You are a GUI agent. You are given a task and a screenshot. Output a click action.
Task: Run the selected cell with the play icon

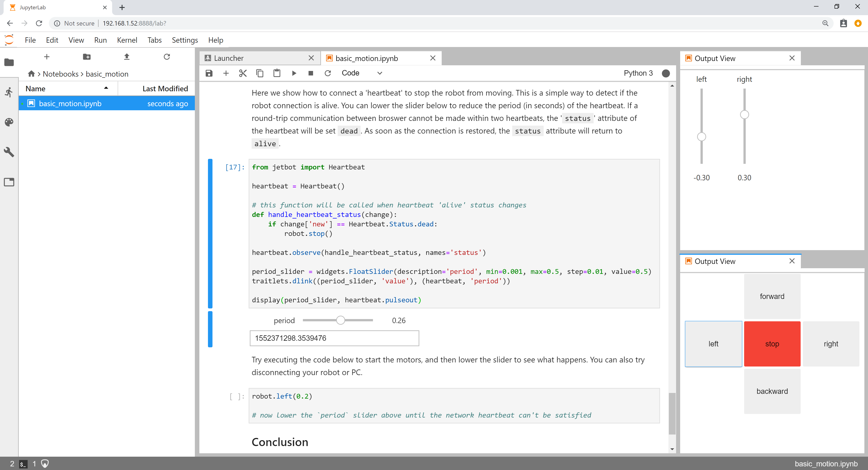point(294,73)
